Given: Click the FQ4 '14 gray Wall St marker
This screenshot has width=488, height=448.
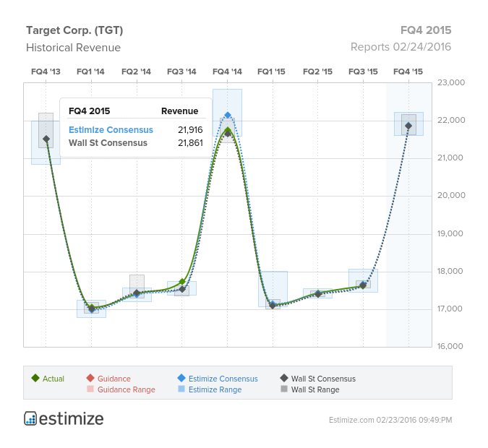Looking at the screenshot, I should pos(228,134).
